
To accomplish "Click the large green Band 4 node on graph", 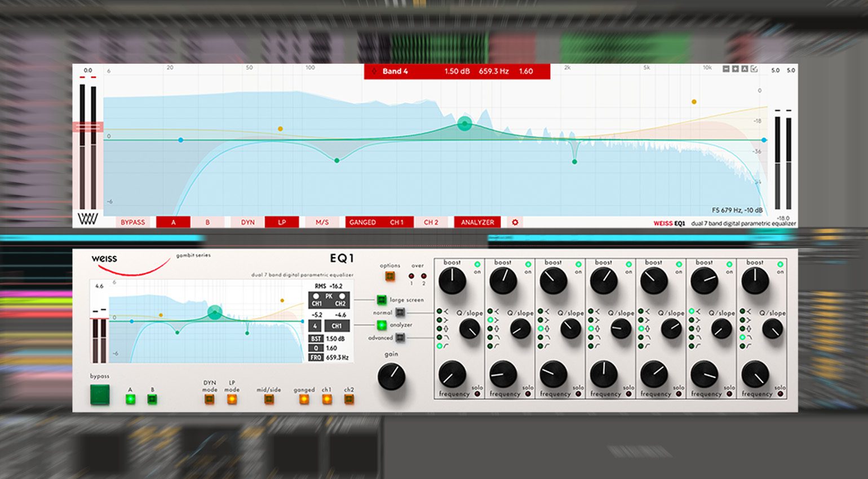I will [x=464, y=123].
